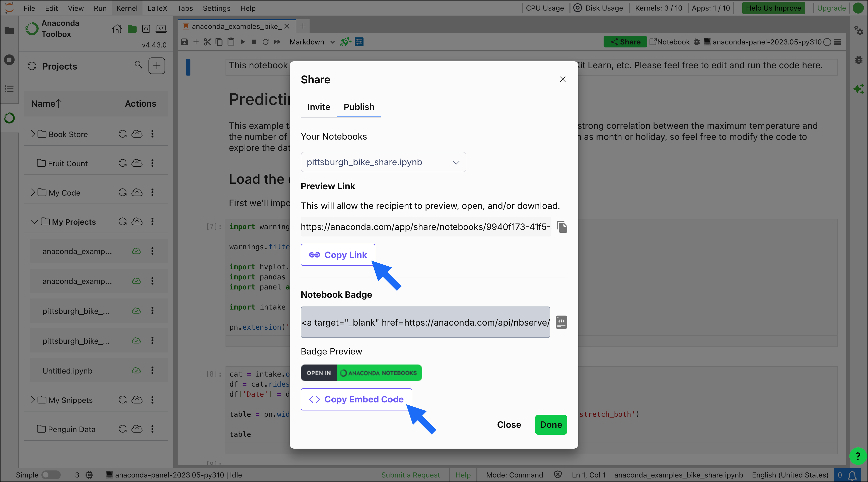
Task: Open actions menu for Fruit Count
Action: (152, 163)
